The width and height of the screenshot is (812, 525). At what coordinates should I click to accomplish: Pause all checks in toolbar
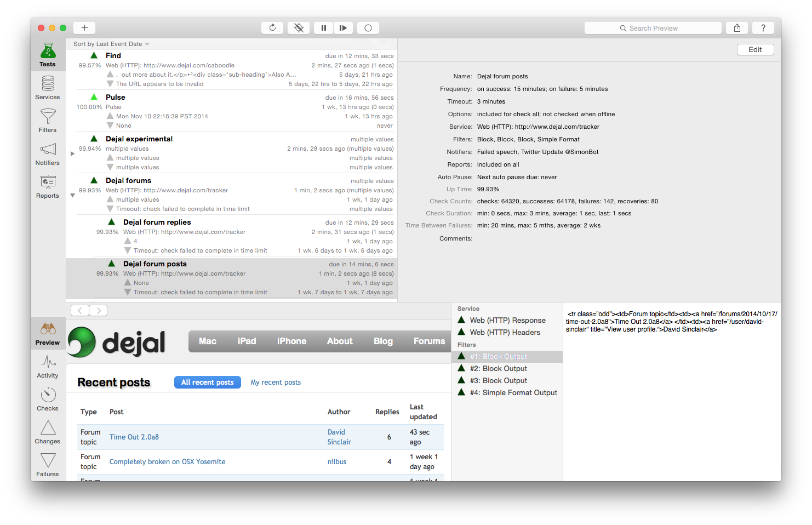[324, 28]
